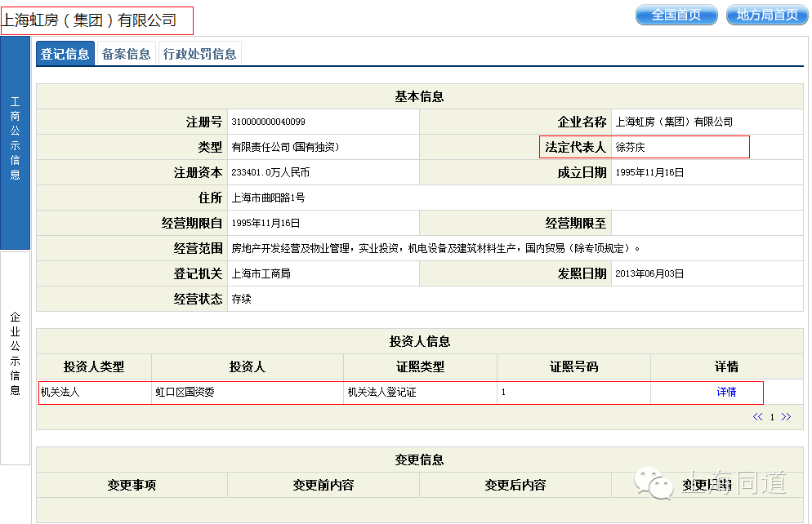This screenshot has width=812, height=524.
Task: Open the 全国首页 button
Action: pyautogui.click(x=676, y=15)
